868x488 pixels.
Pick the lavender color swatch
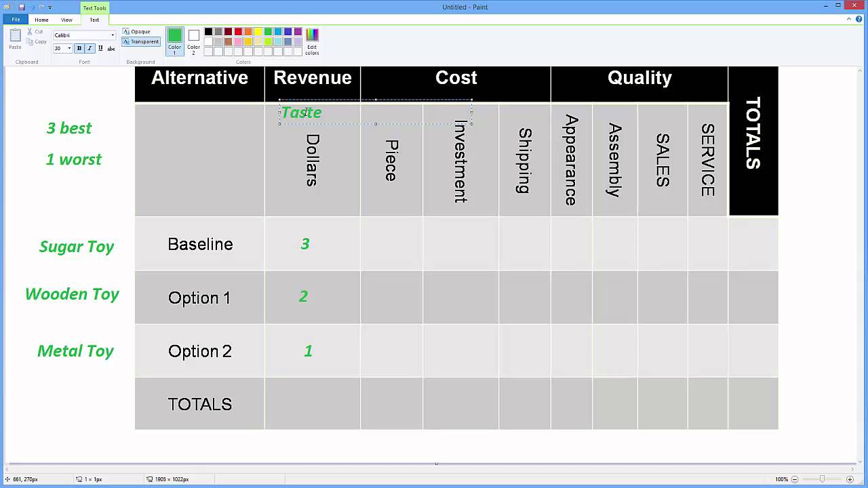point(298,41)
